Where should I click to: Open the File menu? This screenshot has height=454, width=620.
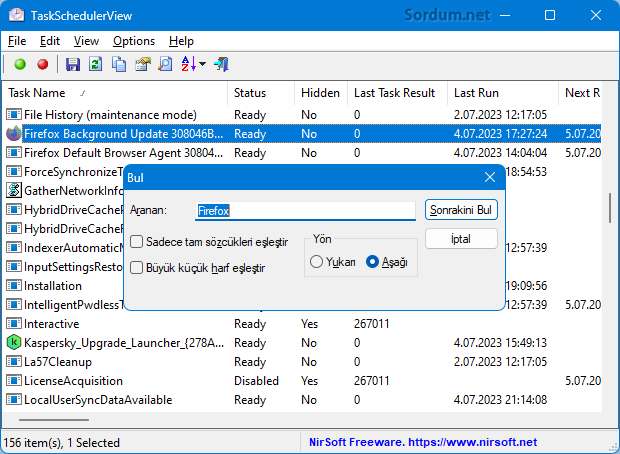(17, 41)
